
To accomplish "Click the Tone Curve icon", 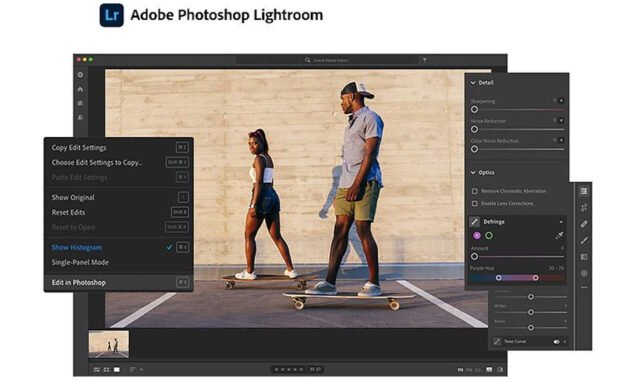I will point(497,341).
